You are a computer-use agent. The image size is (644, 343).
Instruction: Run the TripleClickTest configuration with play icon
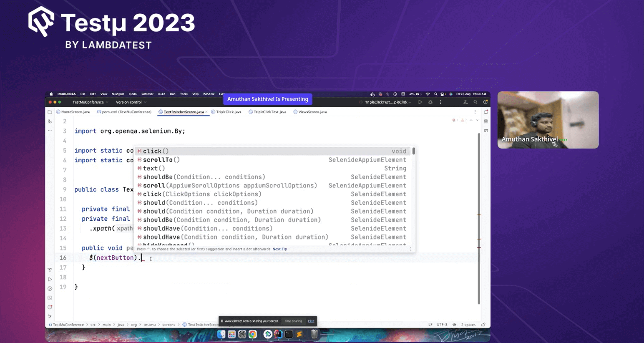(420, 102)
